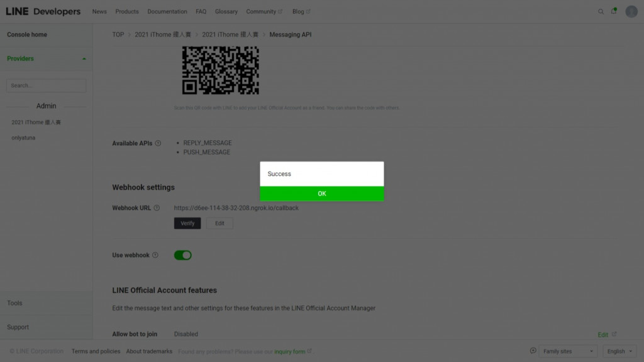Viewport: 644px width, 362px height.
Task: Toggle the Use webhook switch
Action: pyautogui.click(x=183, y=255)
